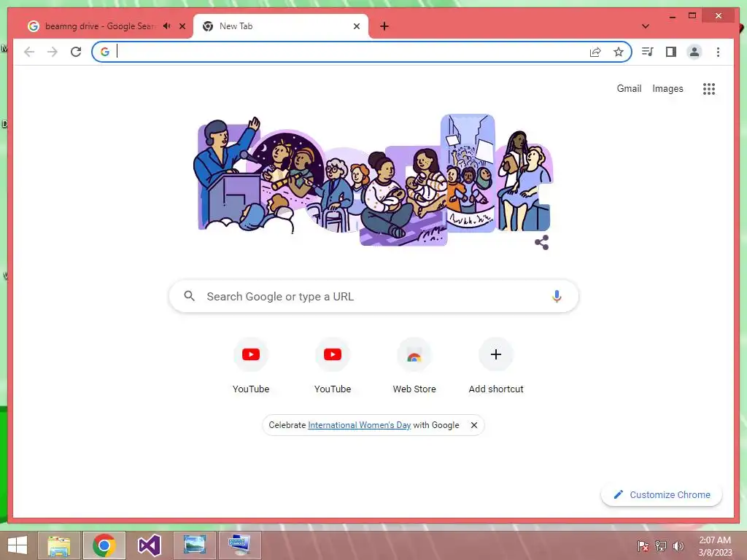The image size is (747, 560).
Task: Switch to the beamng drive Google Search tab
Action: pos(100,26)
